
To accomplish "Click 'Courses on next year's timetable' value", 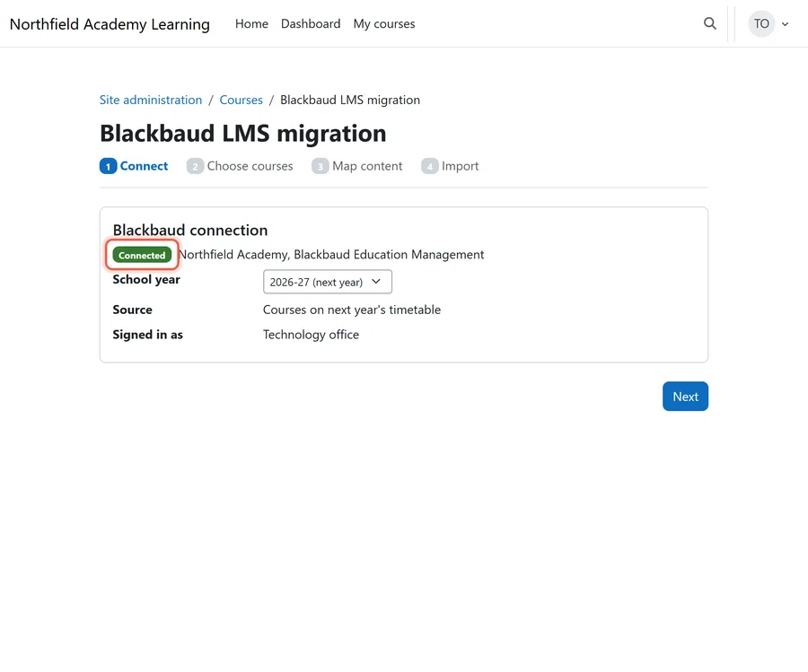I will coord(351,310).
